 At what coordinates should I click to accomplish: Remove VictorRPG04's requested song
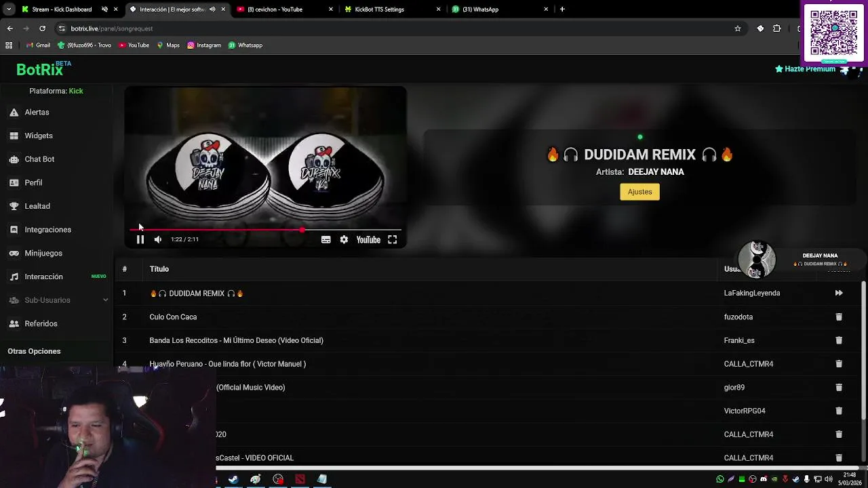point(839,411)
